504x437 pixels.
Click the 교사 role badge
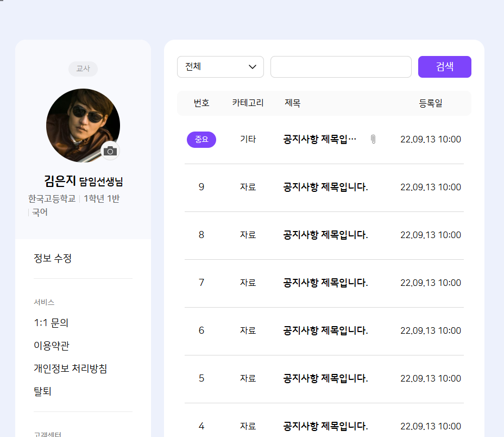[83, 69]
